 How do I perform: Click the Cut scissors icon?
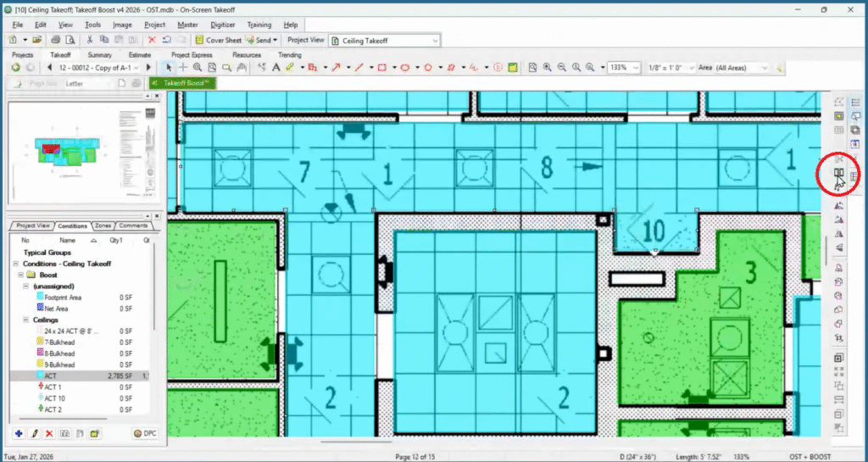(x=89, y=40)
